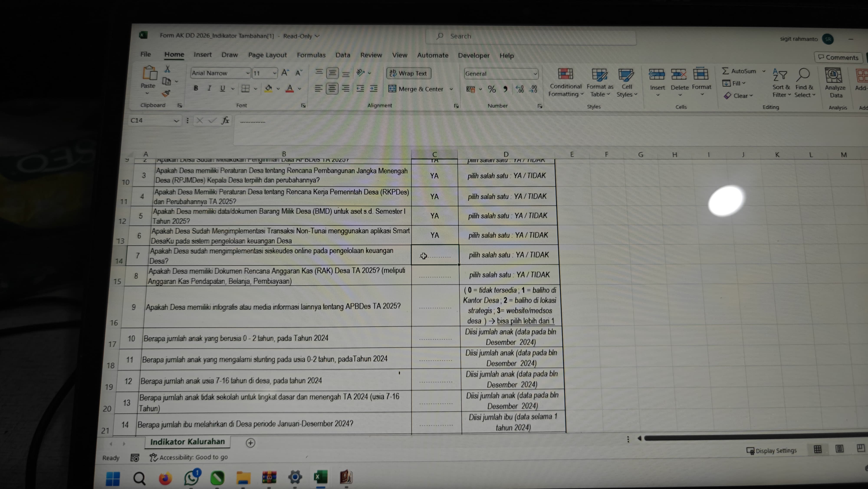The width and height of the screenshot is (868, 489).
Task: Select the Indikator Kalurahan sheet tab
Action: tap(187, 441)
